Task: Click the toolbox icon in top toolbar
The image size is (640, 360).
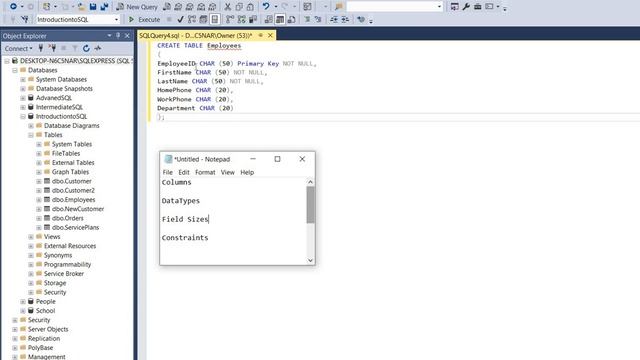Action: pos(478,7)
